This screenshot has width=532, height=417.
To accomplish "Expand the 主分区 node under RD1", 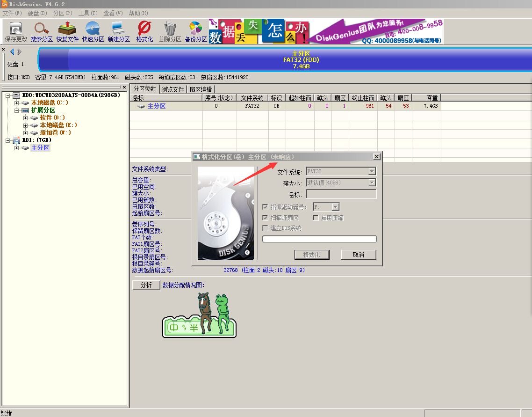I will [x=16, y=148].
